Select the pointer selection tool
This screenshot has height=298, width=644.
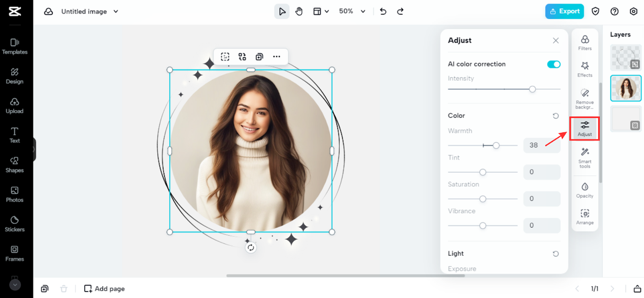pyautogui.click(x=282, y=11)
